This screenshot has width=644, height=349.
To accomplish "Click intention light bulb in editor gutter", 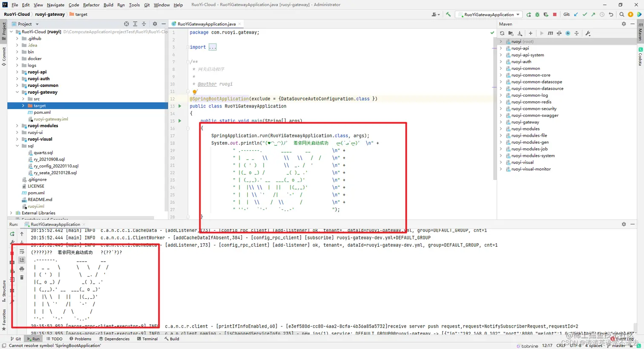I will [195, 92].
